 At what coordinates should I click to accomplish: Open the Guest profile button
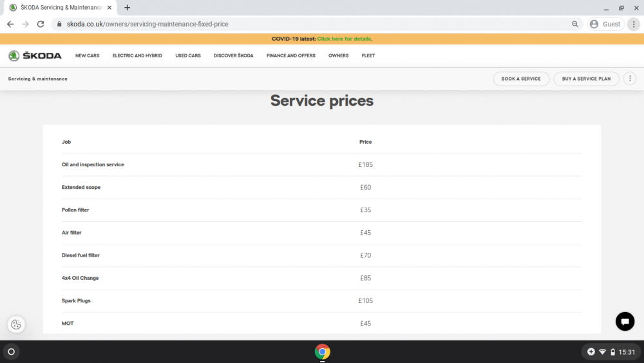point(606,25)
